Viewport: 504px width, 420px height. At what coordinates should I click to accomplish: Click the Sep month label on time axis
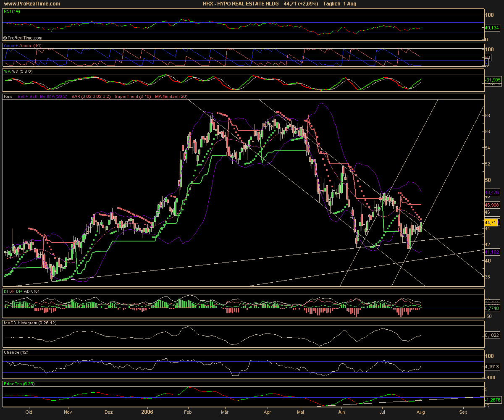tap(463, 412)
